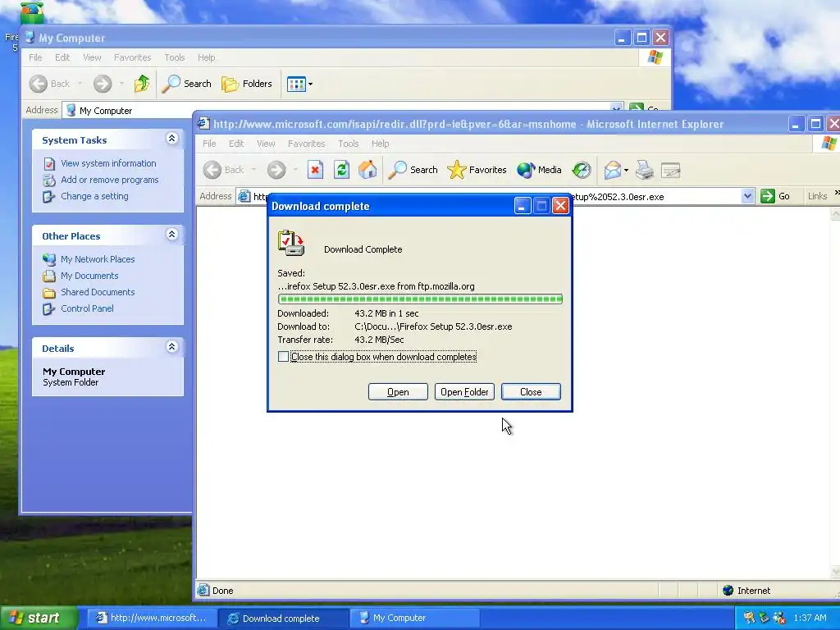Open the Tools menu in My Computer
Image resolution: width=840 pixels, height=630 pixels.
pyautogui.click(x=174, y=57)
